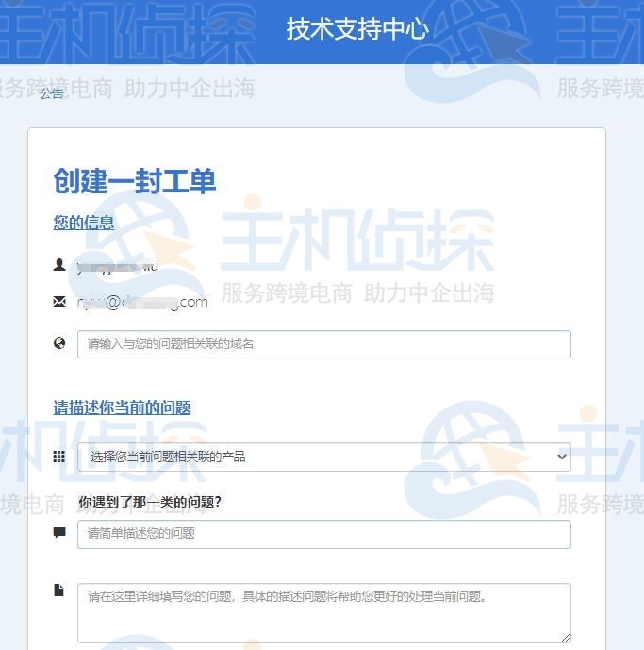This screenshot has height=650, width=644.
Task: Click into the detailed problem textarea
Action: point(324,613)
